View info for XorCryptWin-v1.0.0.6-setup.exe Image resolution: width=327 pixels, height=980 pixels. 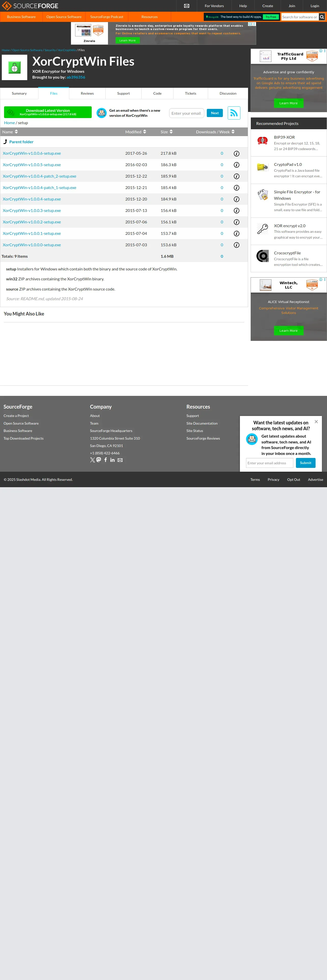coord(236,153)
